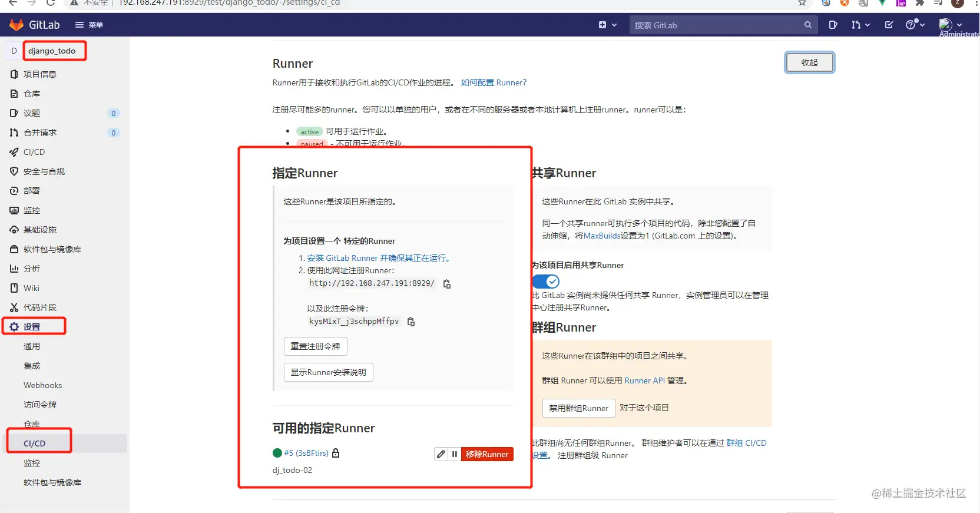Edit runner #5 with pencil icon
Viewport: 980px width, 513px height.
441,454
